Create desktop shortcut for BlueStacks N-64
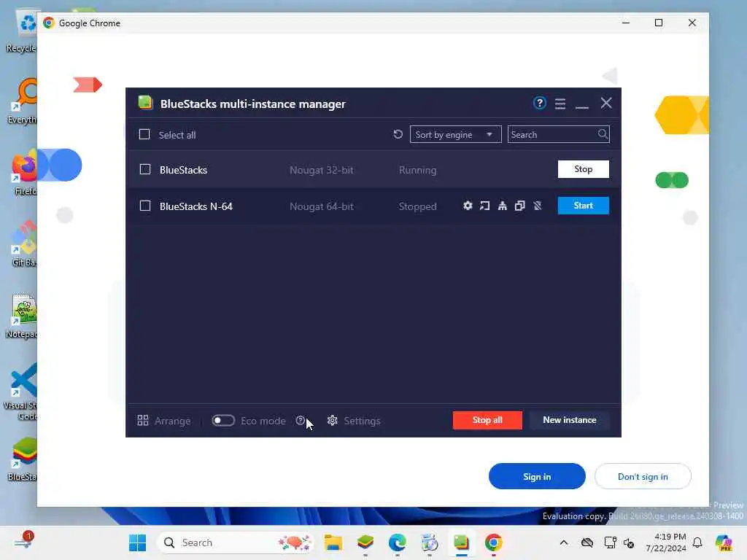Screen dimensions: 747x560 click(x=484, y=206)
